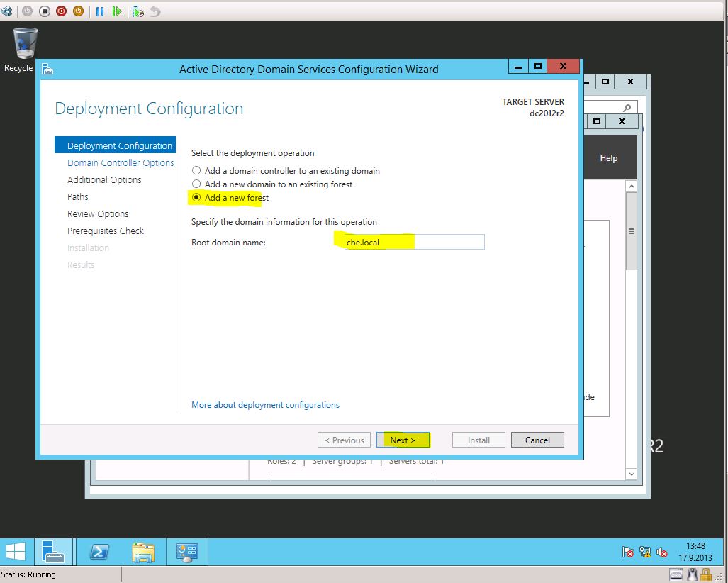Click the search magnifier in the background window
This screenshot has width=728, height=583.
(627, 108)
